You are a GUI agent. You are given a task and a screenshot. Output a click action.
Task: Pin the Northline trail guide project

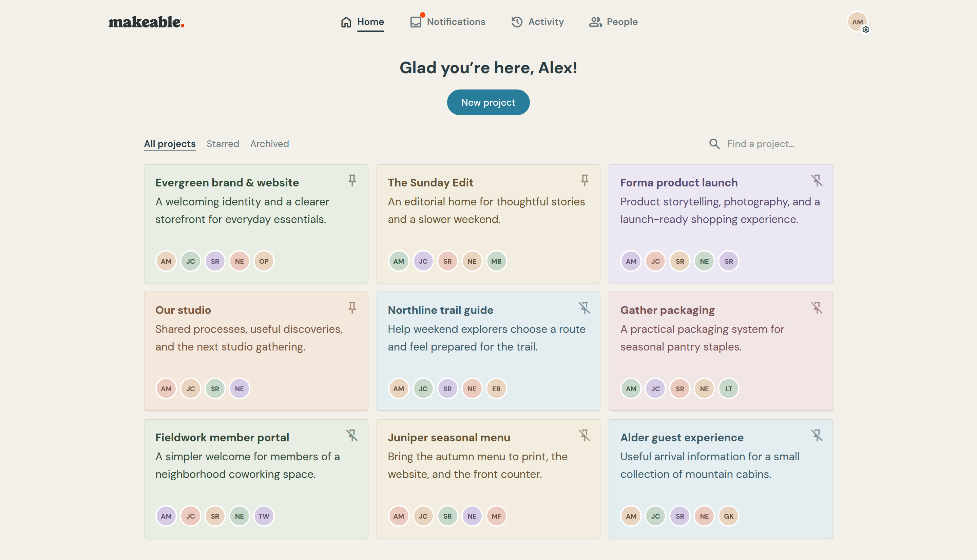585,308
